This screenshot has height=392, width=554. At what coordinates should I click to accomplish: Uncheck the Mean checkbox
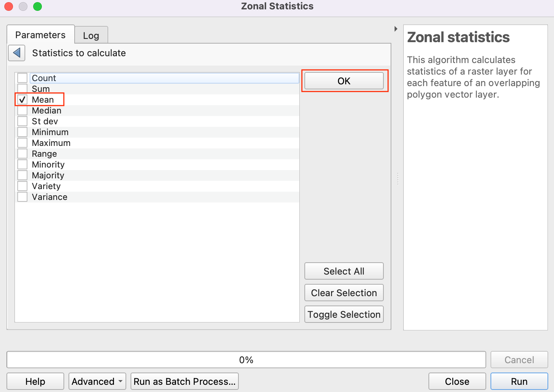click(x=22, y=100)
